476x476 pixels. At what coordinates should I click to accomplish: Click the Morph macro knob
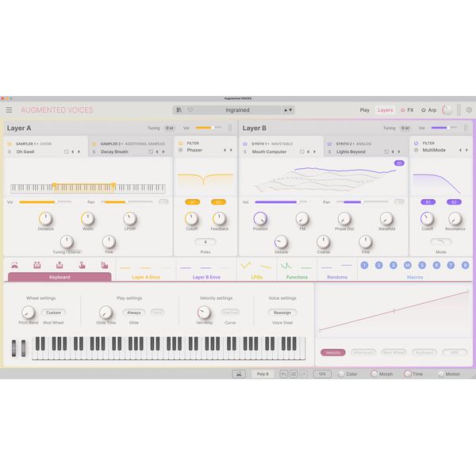click(374, 374)
